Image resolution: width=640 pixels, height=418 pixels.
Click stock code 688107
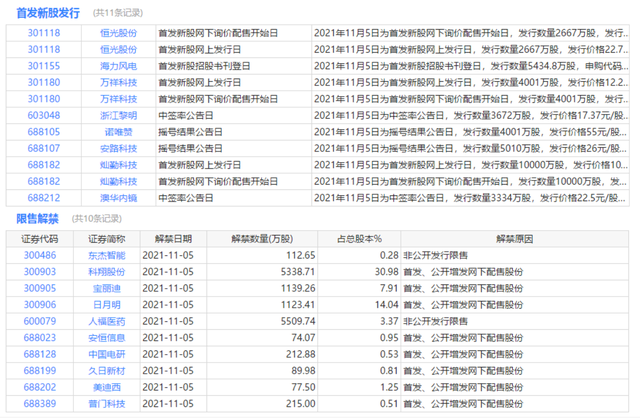pos(44,149)
